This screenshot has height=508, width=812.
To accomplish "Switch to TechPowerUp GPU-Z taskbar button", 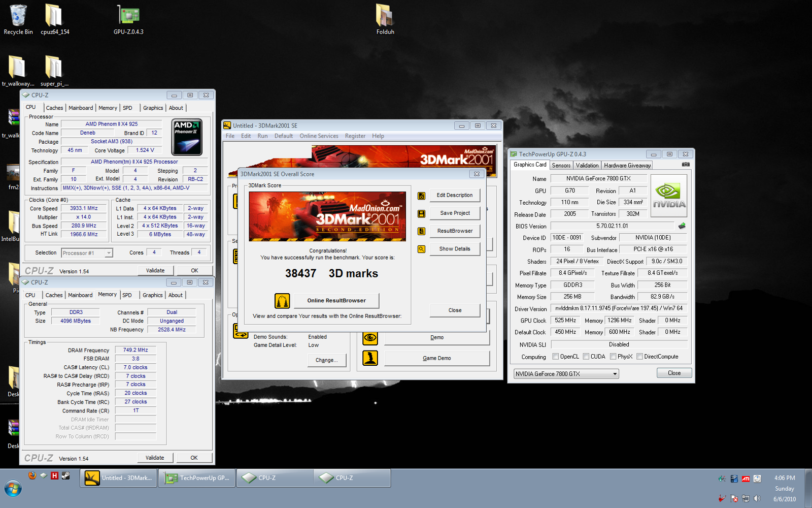I will point(197,478).
